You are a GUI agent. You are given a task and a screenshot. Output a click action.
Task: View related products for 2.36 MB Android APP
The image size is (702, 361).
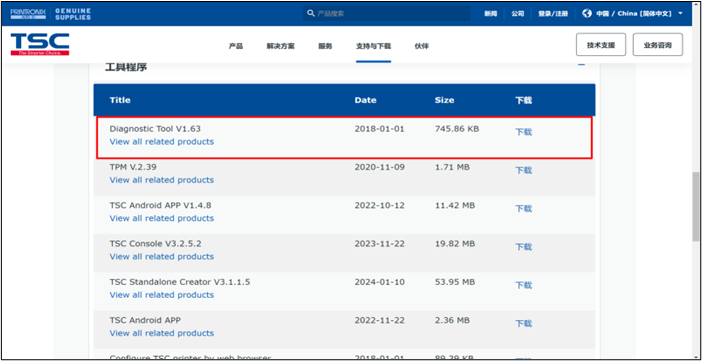[162, 333]
